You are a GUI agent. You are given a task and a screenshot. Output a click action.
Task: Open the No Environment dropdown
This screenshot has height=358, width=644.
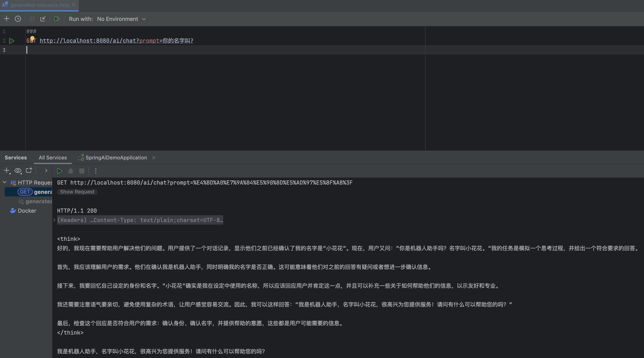(121, 19)
